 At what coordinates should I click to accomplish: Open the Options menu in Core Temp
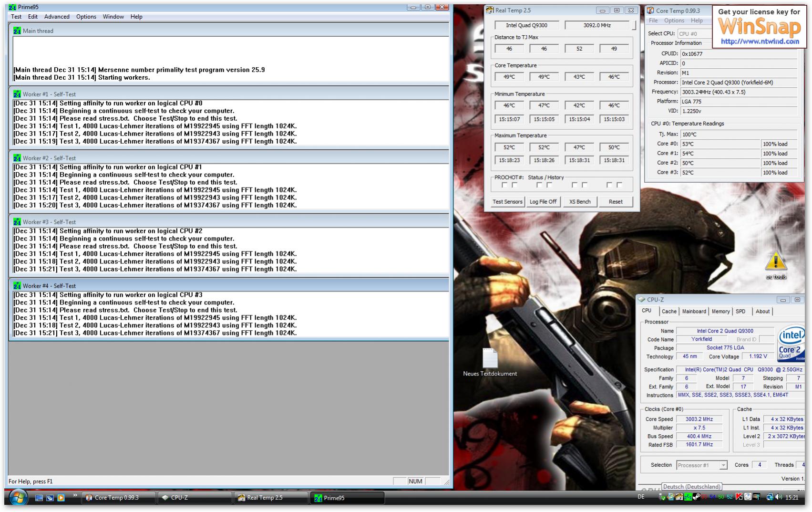click(674, 21)
